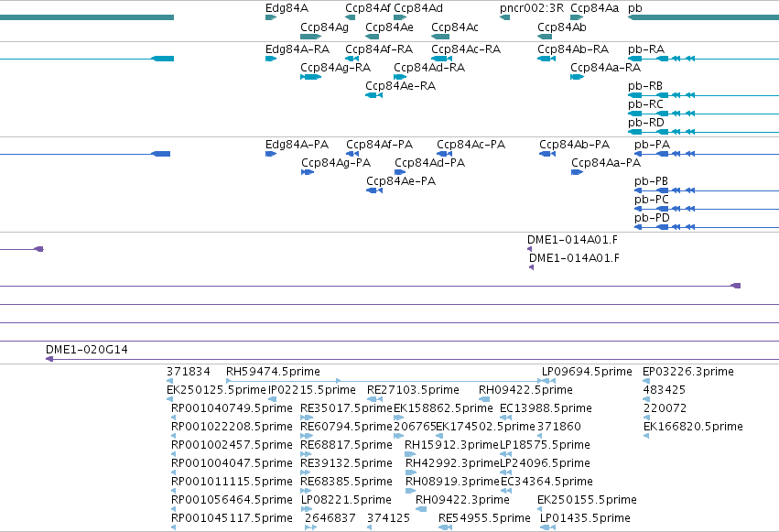Select the Ccp84Ad gene glyph
779x532 pixels.
pyautogui.click(x=400, y=17)
